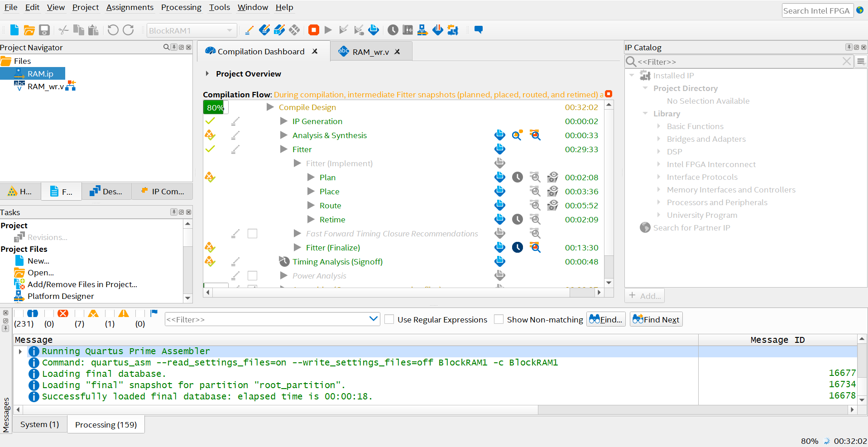Open the message Filter dropdown
Viewport: 868px width, 447px height.
click(374, 319)
